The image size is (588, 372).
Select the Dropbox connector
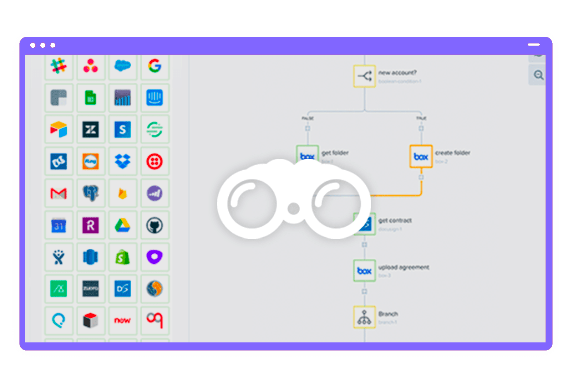coord(123,161)
